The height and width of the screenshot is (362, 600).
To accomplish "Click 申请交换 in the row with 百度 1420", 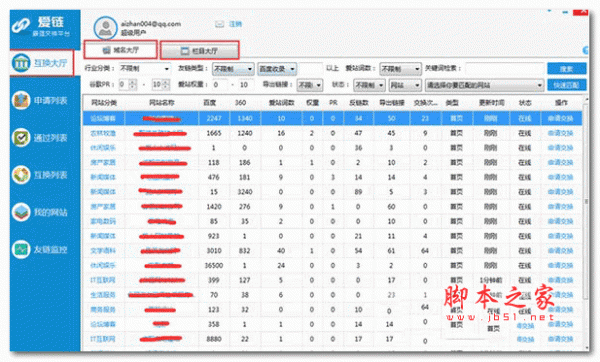I will (560, 207).
